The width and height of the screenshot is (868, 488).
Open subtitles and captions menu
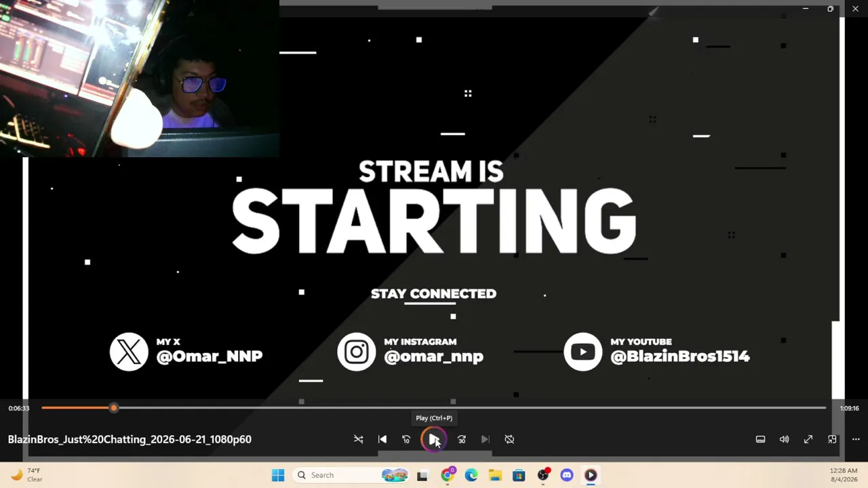click(x=761, y=439)
